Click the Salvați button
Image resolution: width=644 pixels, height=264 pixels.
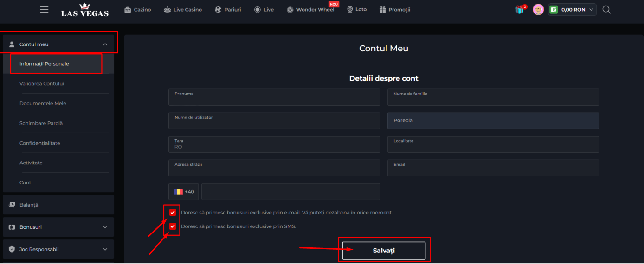click(x=384, y=251)
